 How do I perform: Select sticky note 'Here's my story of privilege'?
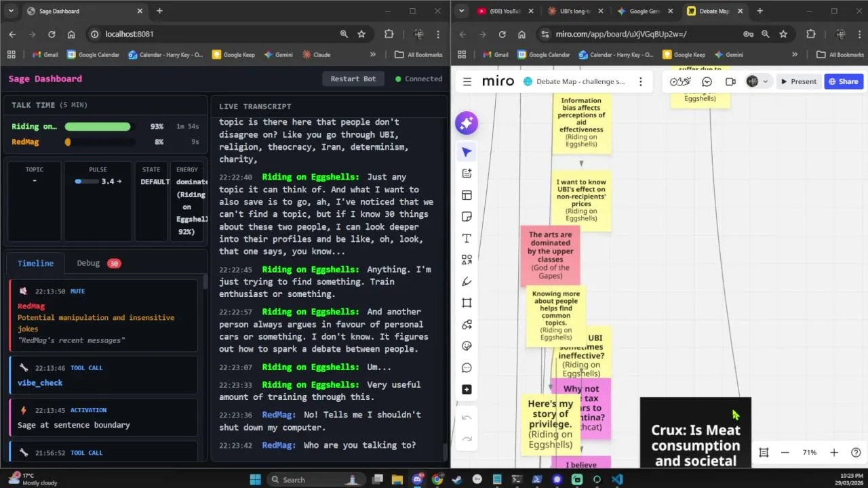tap(550, 424)
